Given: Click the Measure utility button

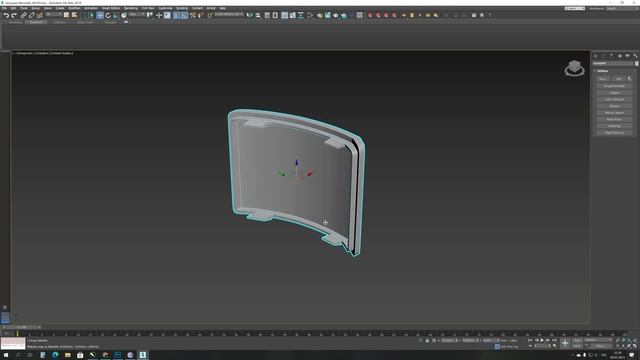Looking at the screenshot, I should [614, 106].
